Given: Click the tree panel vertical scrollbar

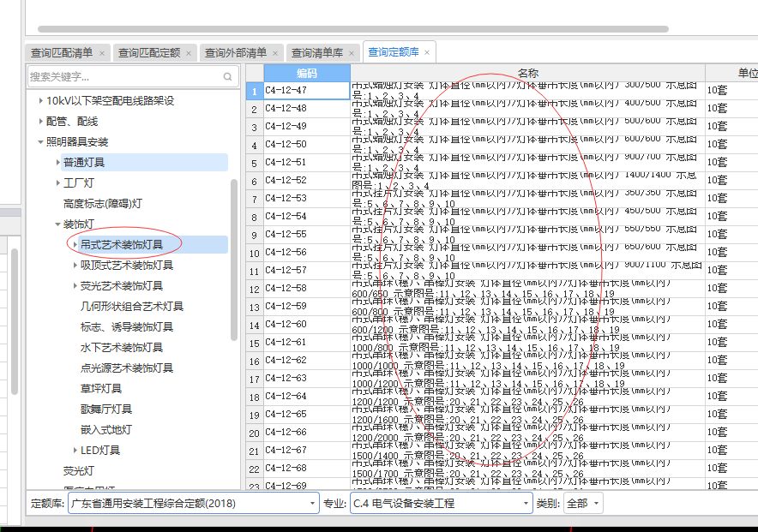Looking at the screenshot, I should 234,260.
